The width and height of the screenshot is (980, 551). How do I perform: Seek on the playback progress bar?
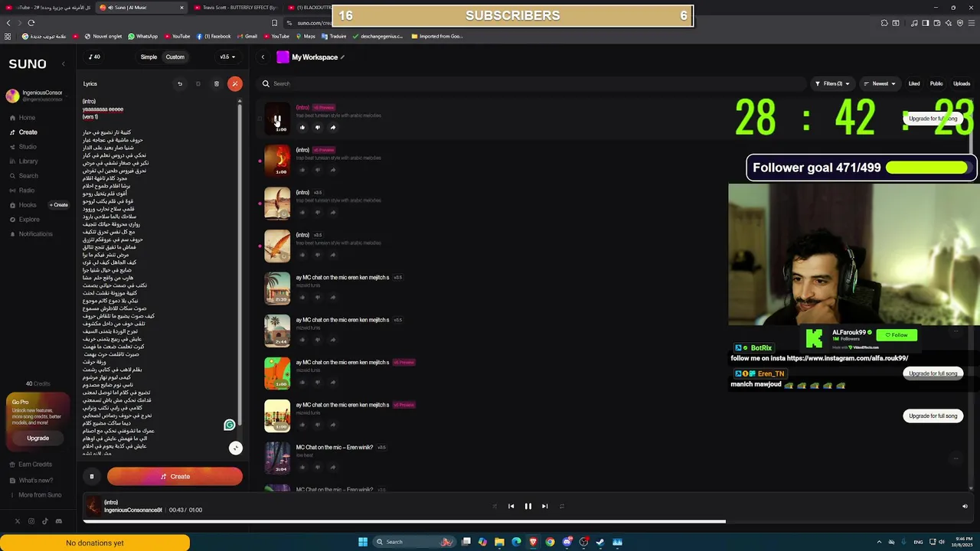tap(528, 522)
